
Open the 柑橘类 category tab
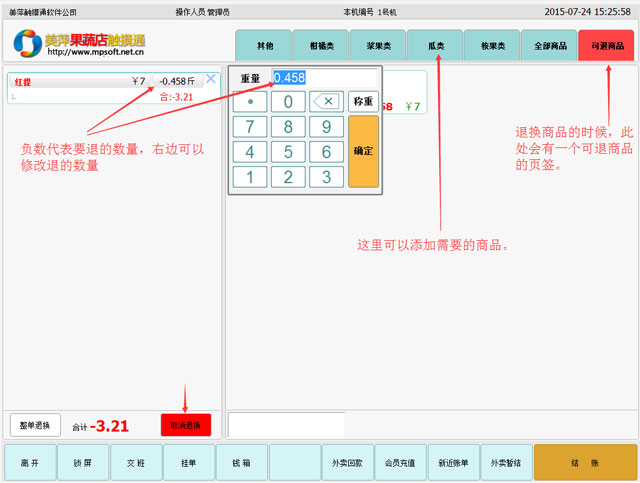(x=321, y=46)
